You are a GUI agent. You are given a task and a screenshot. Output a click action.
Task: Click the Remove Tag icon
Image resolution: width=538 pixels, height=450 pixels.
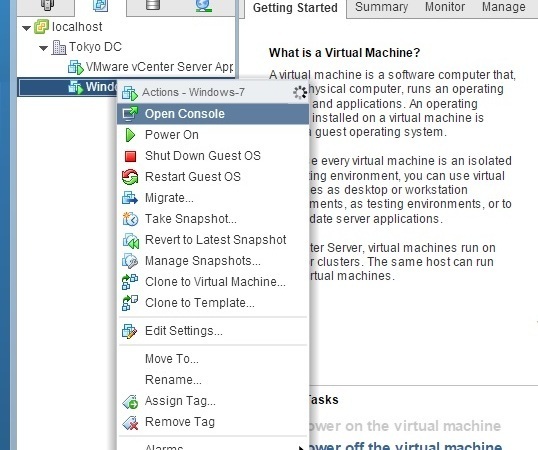pos(130,422)
